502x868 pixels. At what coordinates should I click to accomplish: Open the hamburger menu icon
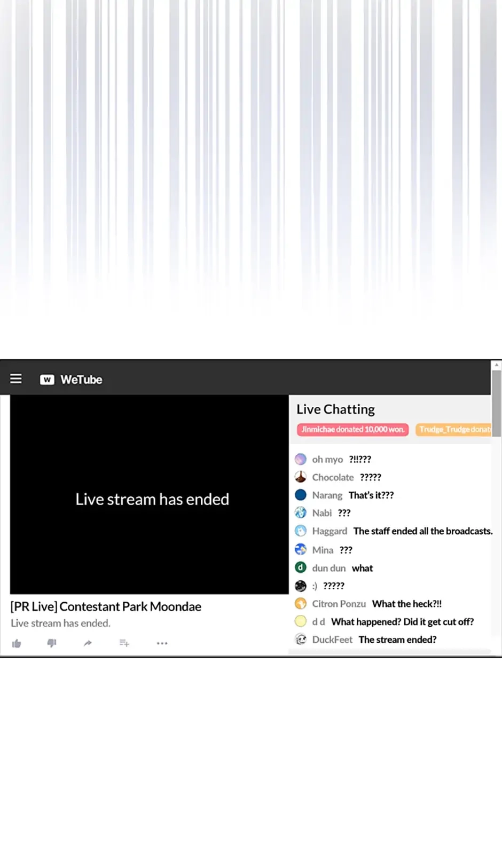[16, 379]
